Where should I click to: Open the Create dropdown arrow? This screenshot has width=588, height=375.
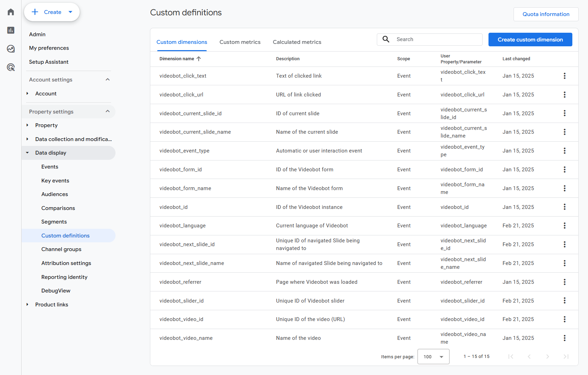(x=71, y=12)
